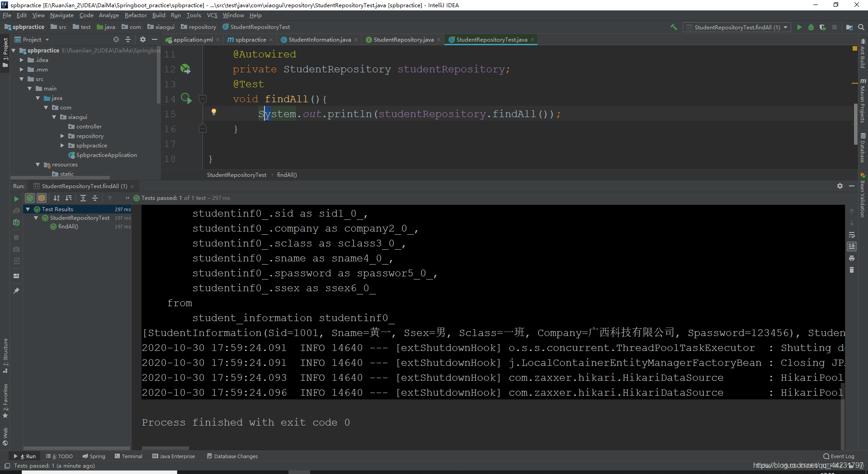The width and height of the screenshot is (868, 474).
Task: Click the Expand All icon in test toolbar
Action: click(x=83, y=198)
